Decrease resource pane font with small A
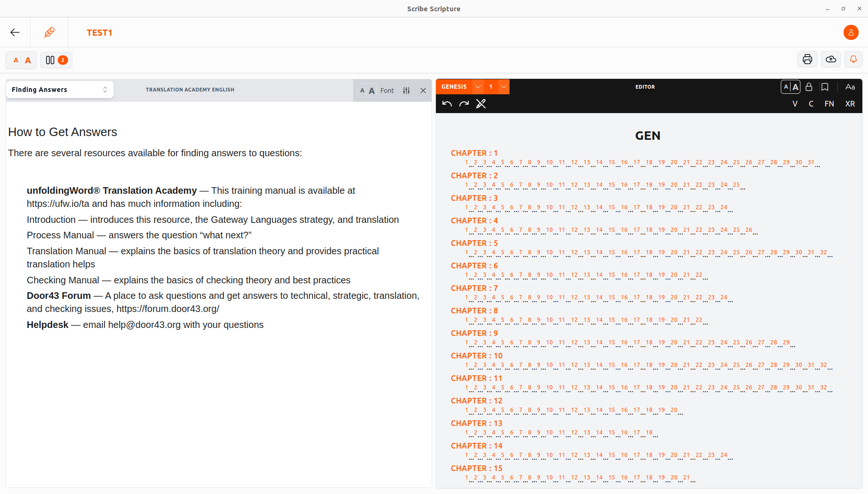The width and height of the screenshot is (868, 494). (362, 91)
